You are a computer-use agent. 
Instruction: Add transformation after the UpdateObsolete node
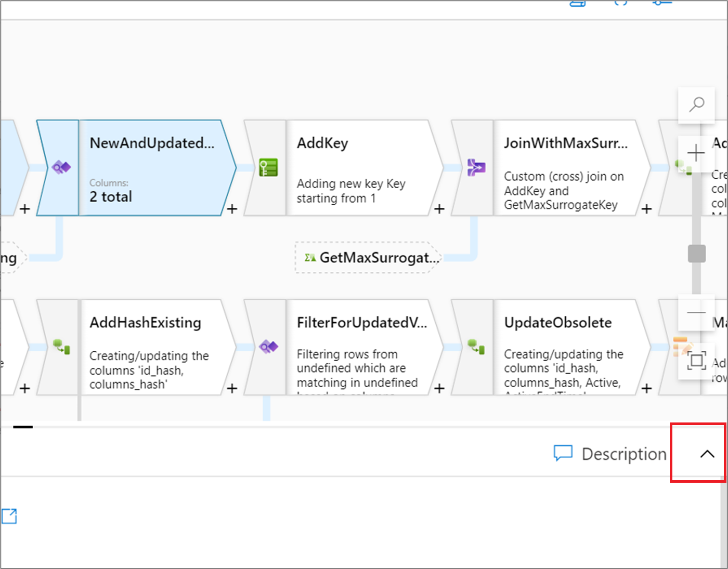tap(646, 388)
